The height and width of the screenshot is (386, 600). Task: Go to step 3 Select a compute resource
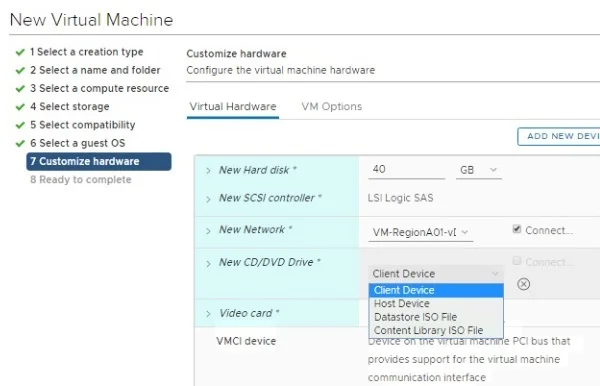[99, 88]
